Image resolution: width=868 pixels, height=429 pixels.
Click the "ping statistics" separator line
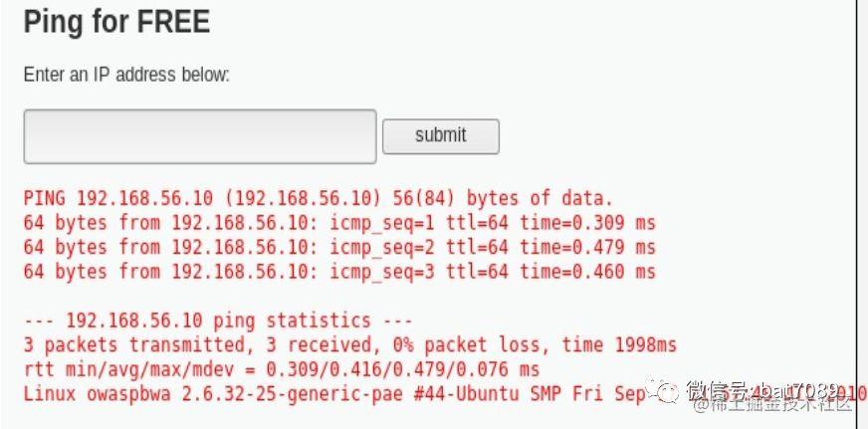point(218,321)
